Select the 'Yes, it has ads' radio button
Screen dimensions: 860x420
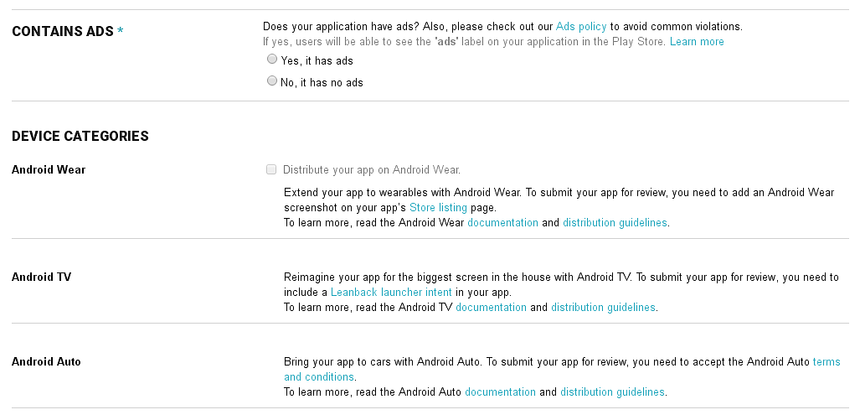tap(271, 59)
